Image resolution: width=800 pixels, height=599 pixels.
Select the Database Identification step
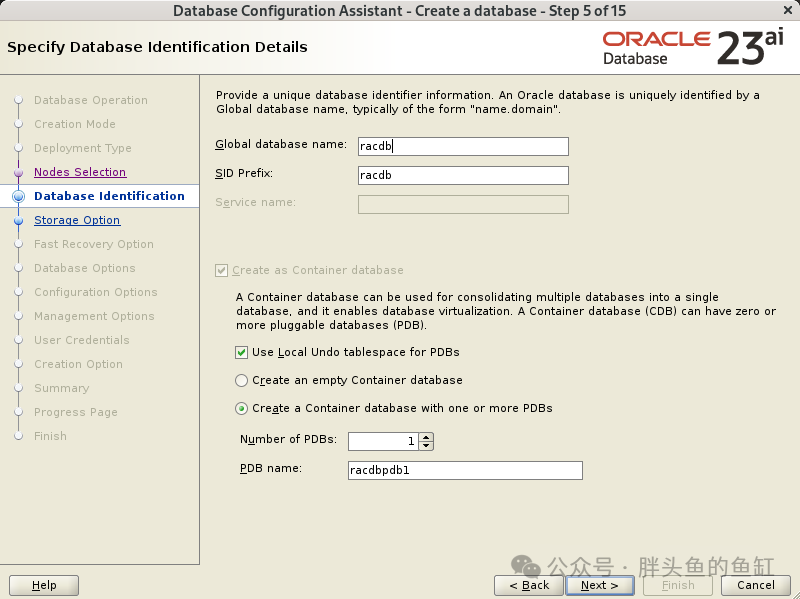pos(109,196)
